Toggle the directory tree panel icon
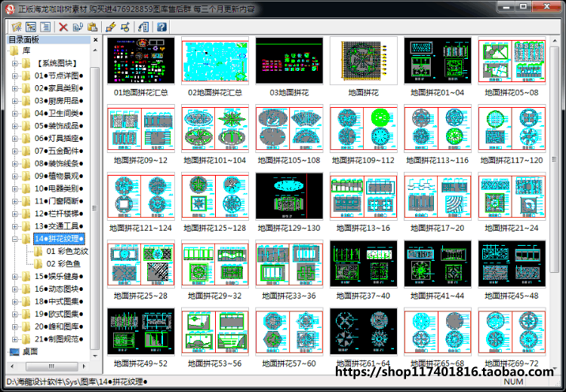This screenshot has height=392, width=566. [x=31, y=26]
